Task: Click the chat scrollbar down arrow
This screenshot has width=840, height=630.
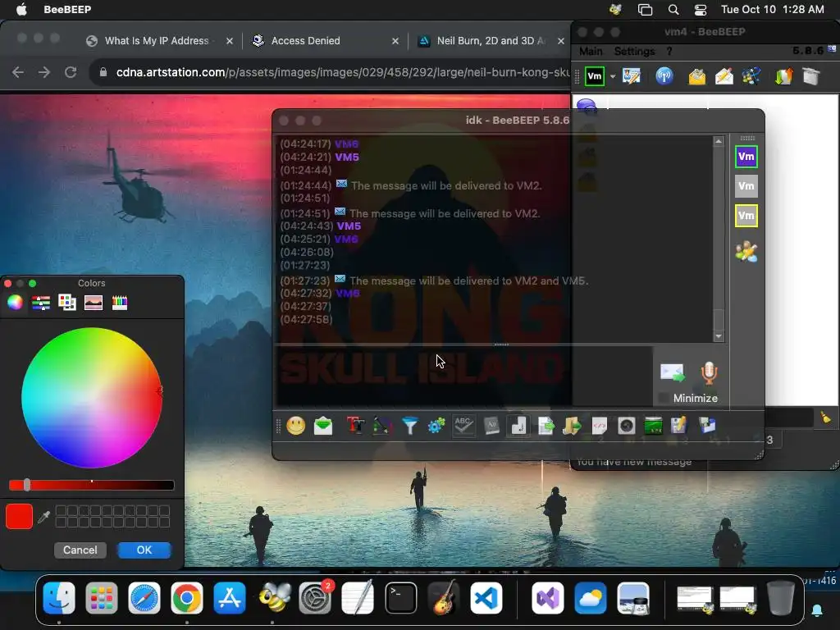Action: click(x=719, y=336)
